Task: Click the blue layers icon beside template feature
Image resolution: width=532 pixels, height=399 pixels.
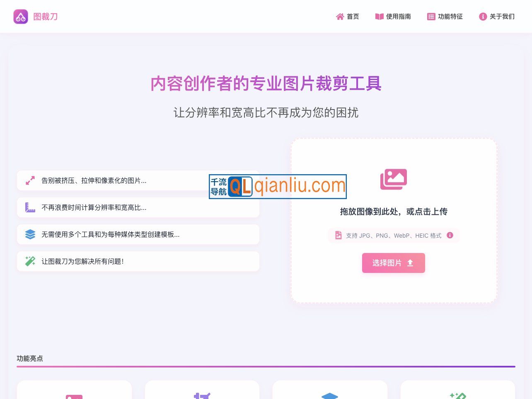Action: coord(30,234)
